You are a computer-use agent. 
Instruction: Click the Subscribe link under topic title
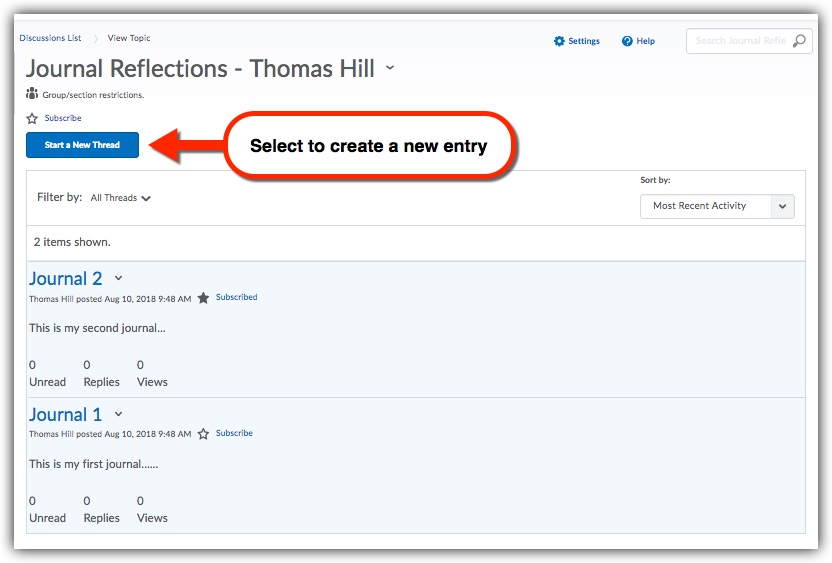click(x=63, y=118)
